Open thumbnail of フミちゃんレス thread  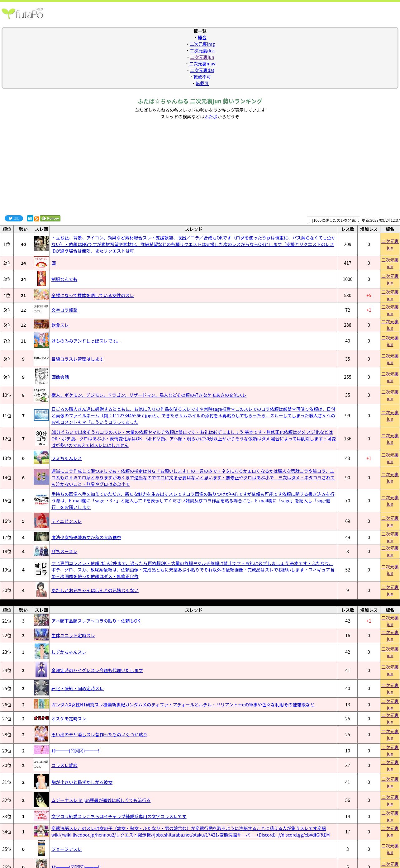pyautogui.click(x=41, y=458)
